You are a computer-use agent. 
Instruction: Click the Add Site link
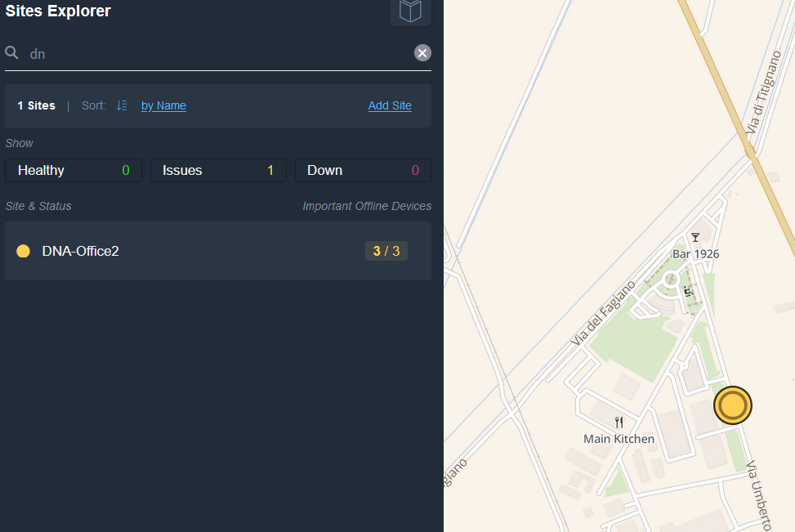coord(390,105)
